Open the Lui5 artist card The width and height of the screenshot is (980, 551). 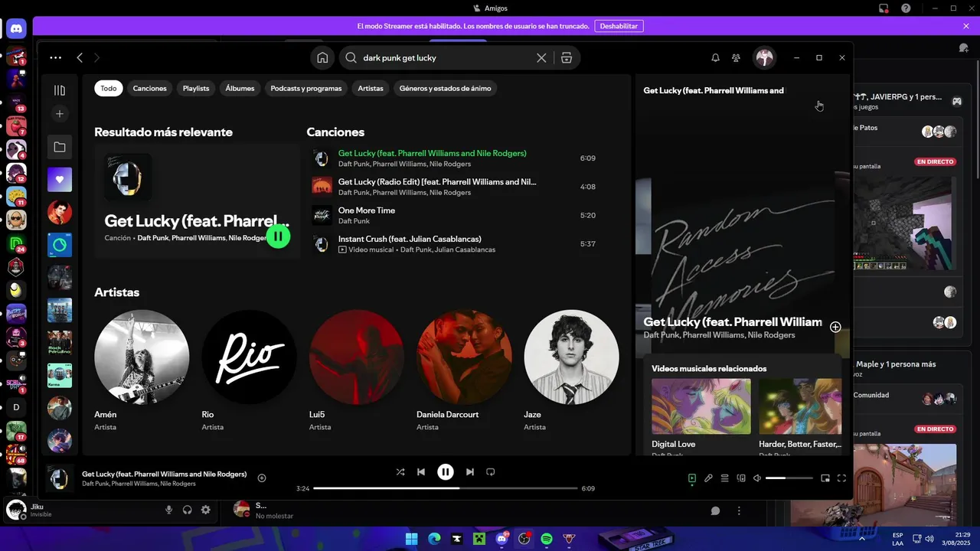point(357,371)
